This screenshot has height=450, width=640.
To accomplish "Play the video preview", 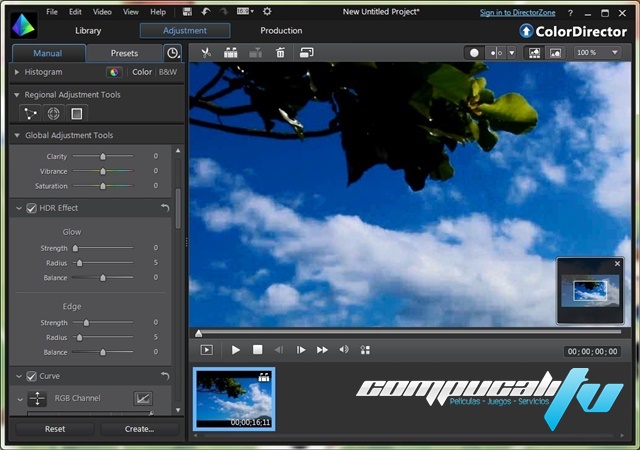I will (x=236, y=350).
